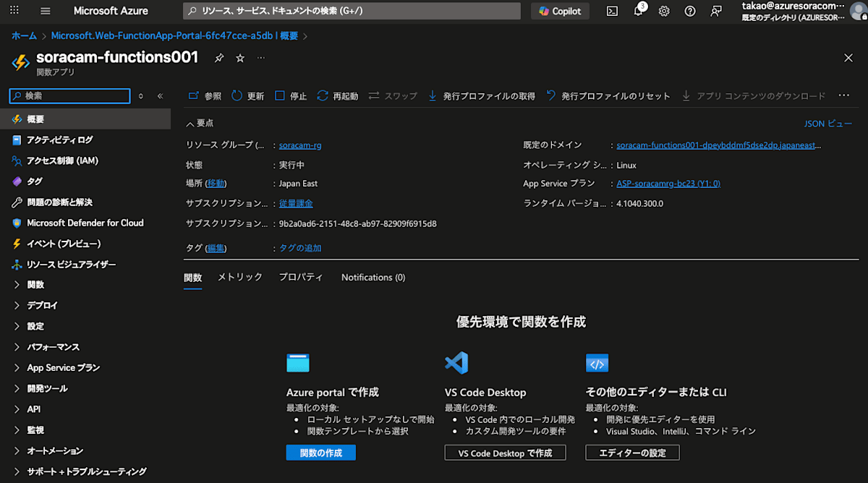868x483 pixels.
Task: Expand サポート + トラブルシューティング group
Action: click(x=85, y=471)
